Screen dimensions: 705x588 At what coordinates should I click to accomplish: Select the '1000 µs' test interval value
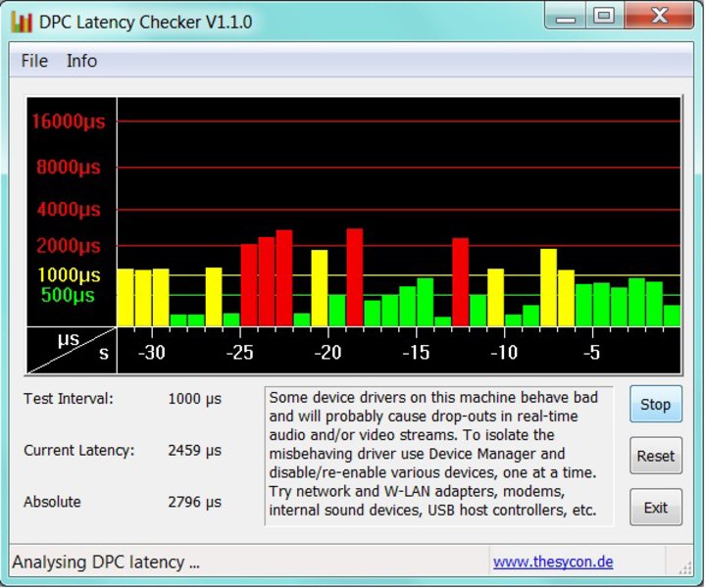click(195, 399)
